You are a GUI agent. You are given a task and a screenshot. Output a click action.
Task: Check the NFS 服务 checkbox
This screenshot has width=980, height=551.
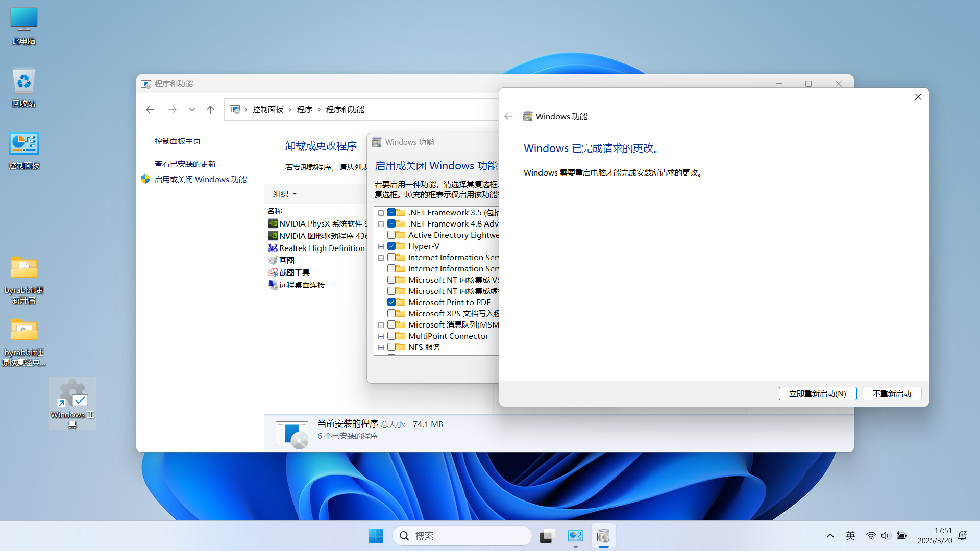click(x=391, y=347)
